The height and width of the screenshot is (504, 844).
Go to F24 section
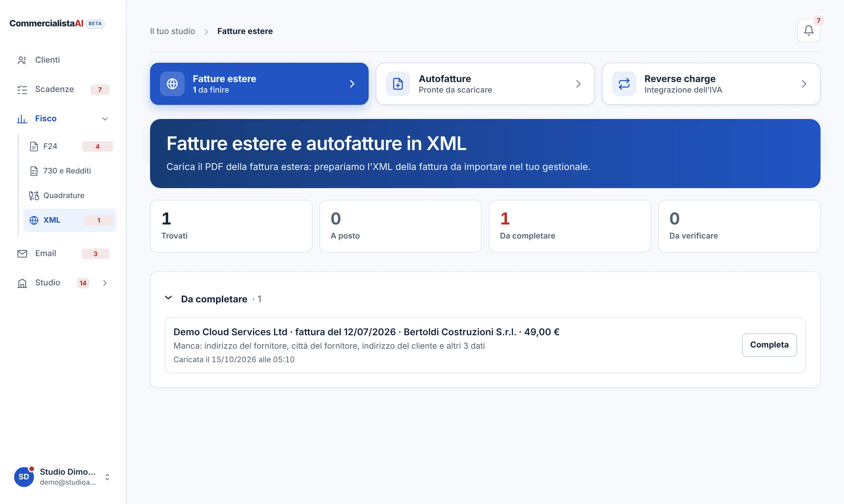click(x=70, y=147)
